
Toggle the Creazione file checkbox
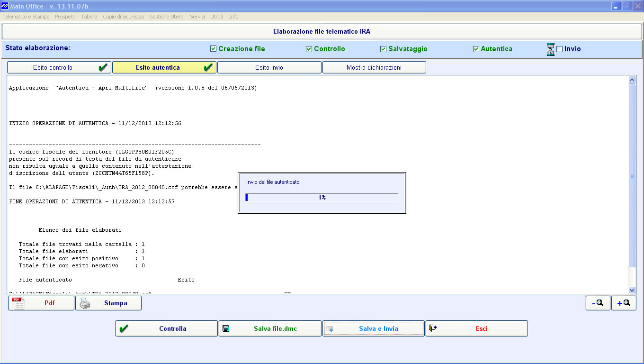click(x=213, y=49)
